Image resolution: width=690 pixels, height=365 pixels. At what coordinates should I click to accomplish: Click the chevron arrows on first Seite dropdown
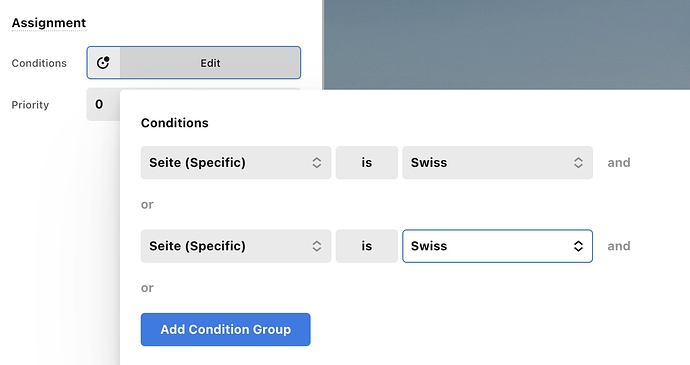(x=316, y=162)
